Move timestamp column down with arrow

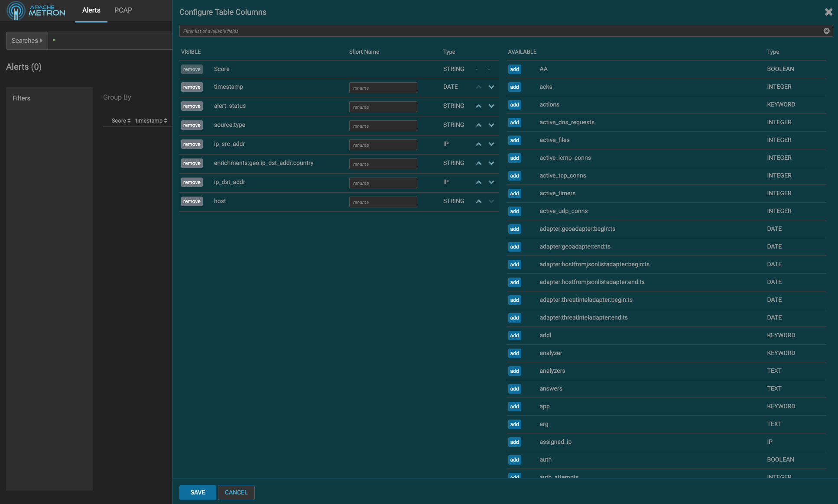coord(491,87)
